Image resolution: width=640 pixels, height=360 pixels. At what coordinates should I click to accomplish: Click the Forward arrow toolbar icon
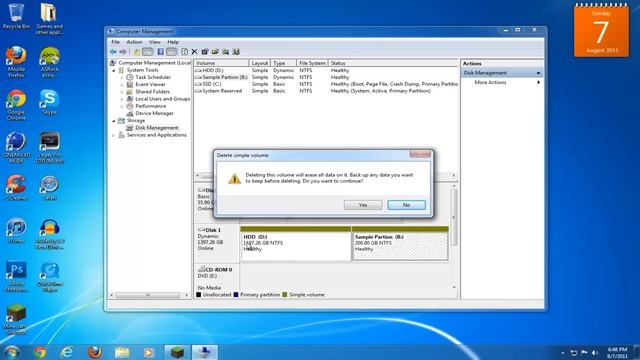(123, 52)
